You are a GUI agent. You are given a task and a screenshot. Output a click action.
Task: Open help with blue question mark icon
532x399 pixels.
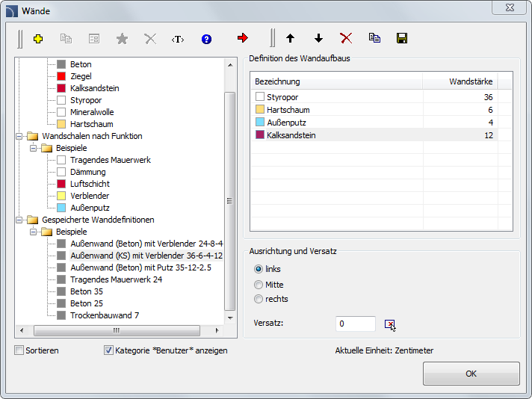coord(206,39)
